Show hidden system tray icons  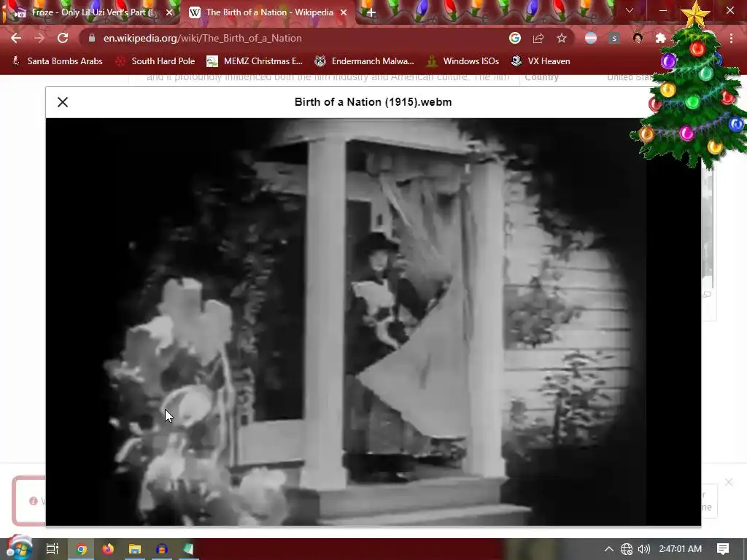[609, 549]
